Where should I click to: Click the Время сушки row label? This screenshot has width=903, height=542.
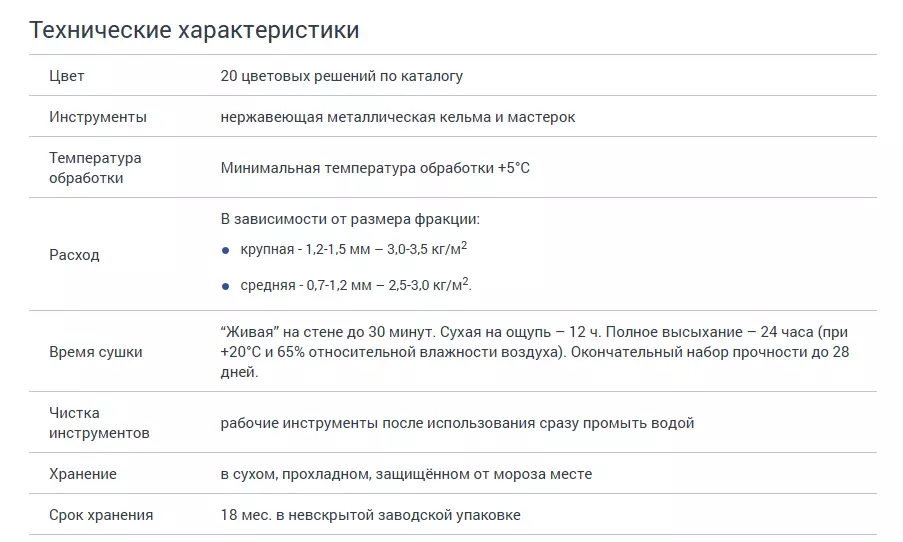96,352
